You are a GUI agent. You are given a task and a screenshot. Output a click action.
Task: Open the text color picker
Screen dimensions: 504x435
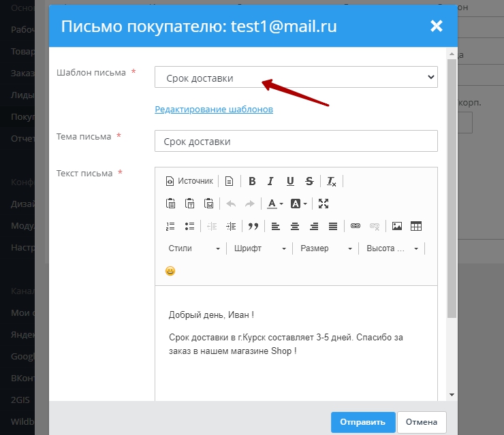[275, 204]
